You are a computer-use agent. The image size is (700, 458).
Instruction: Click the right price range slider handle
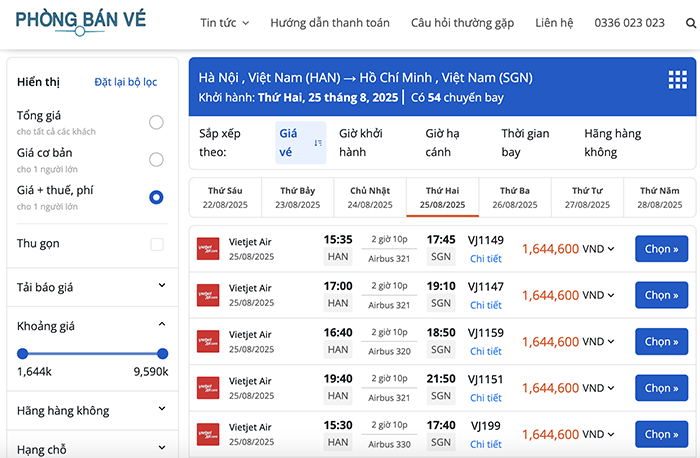(163, 353)
